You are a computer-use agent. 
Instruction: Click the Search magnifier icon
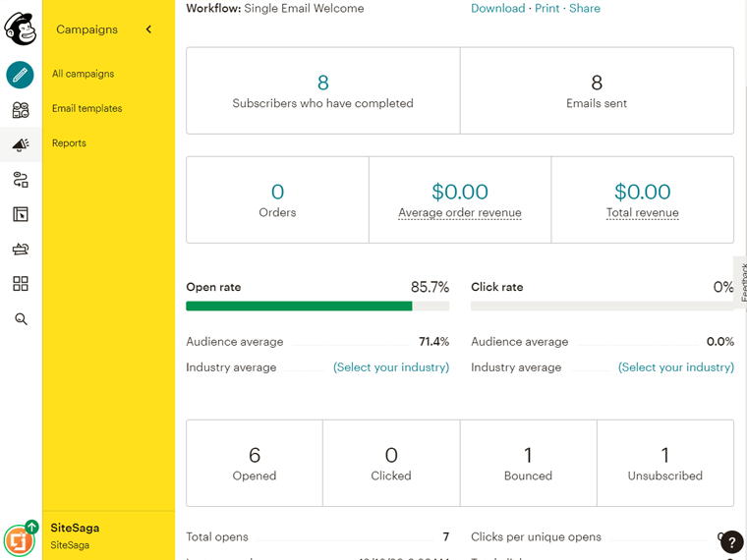(21, 319)
